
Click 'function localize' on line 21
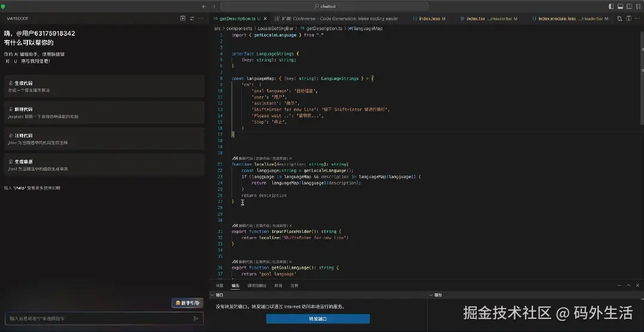pos(253,164)
